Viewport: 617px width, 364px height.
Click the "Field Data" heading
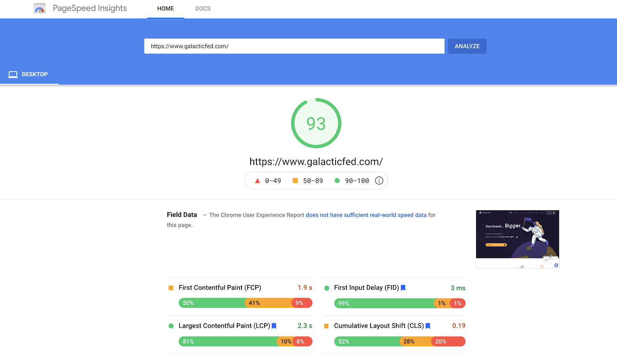[x=182, y=215]
